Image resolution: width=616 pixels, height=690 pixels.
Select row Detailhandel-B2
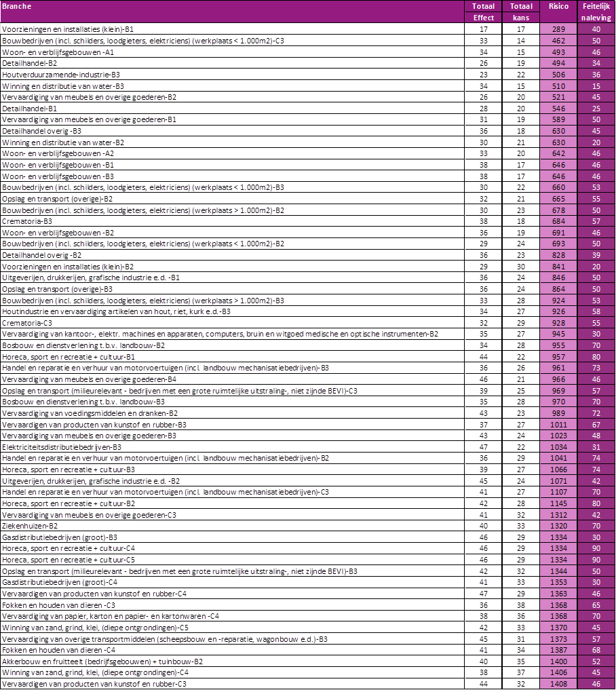click(307, 63)
